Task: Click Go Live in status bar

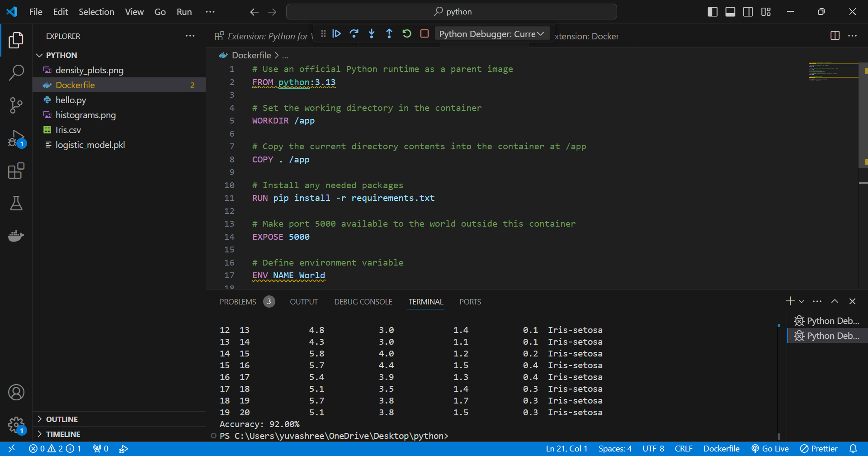Action: (x=770, y=449)
